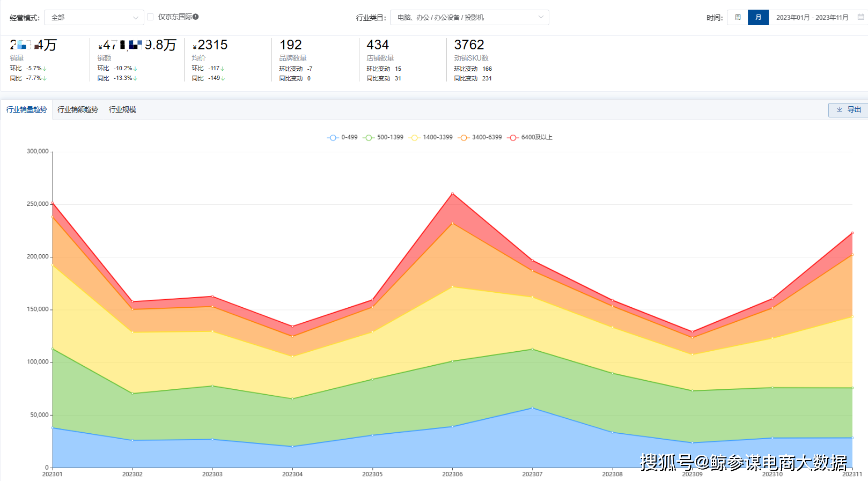Enable the 仅京东国际 checkbox
Image resolution: width=868 pixels, height=481 pixels.
coord(150,17)
